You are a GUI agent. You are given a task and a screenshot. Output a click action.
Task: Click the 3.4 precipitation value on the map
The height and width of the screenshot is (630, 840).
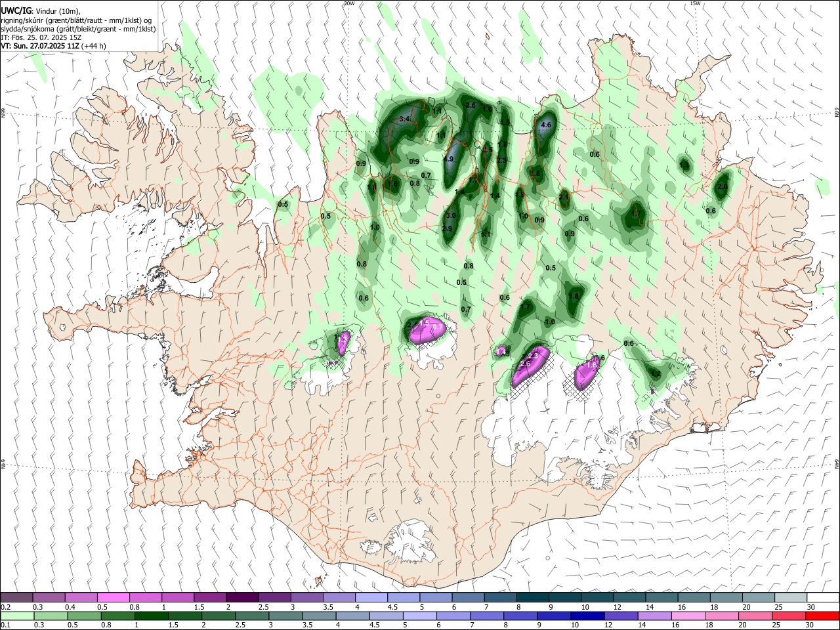[404, 119]
